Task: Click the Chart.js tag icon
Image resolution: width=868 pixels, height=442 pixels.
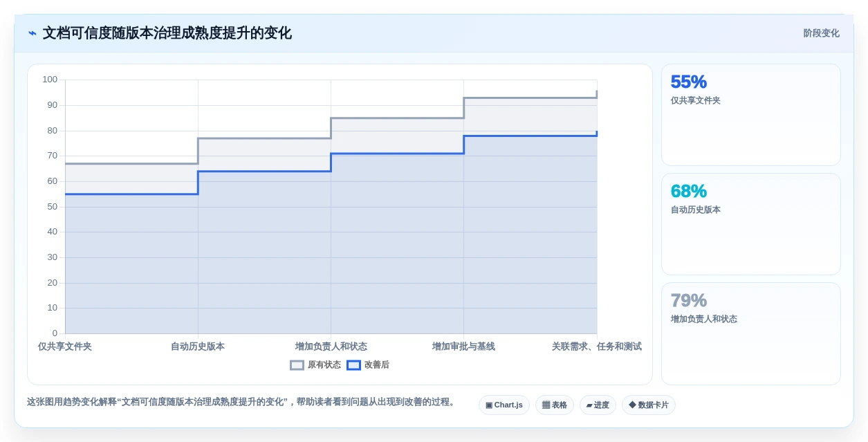Action: 489,405
